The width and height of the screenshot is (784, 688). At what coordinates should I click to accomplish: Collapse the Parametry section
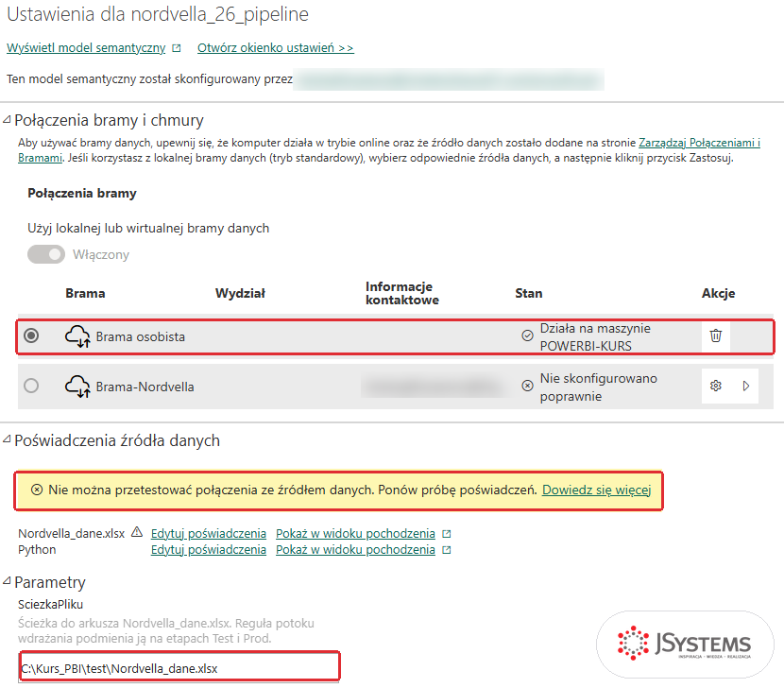(7, 581)
